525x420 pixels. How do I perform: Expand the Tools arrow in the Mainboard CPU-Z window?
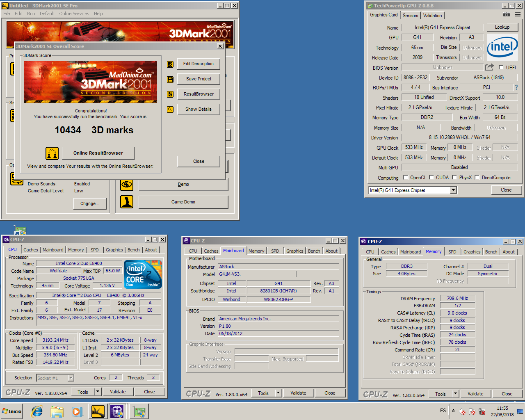(x=278, y=393)
